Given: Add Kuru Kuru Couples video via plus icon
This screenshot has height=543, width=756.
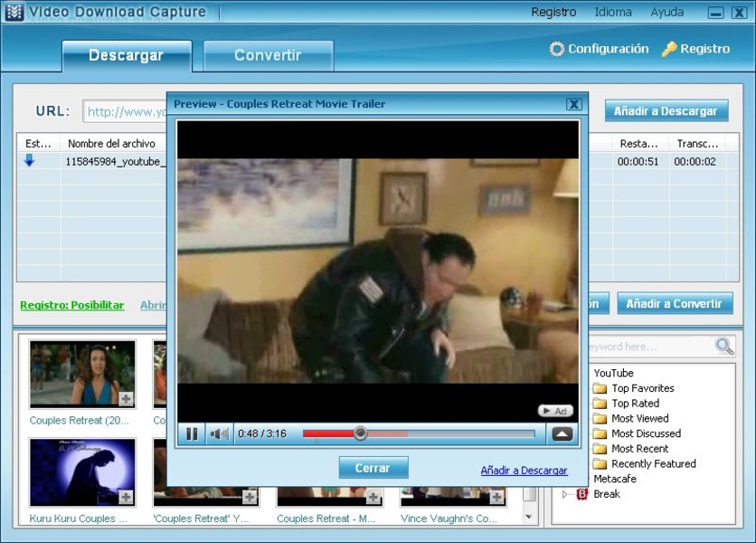Looking at the screenshot, I should pyautogui.click(x=126, y=497).
